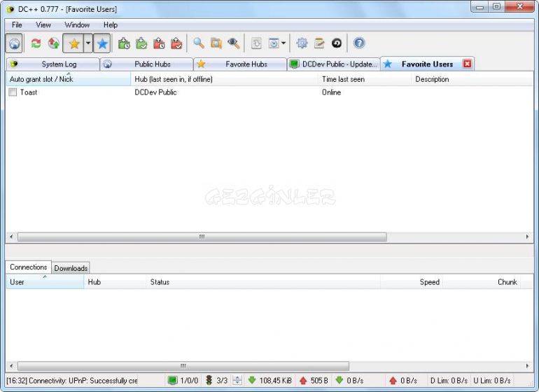Image resolution: width=539 pixels, height=392 pixels.
Task: Switch to the DCDev Public hub tab
Action: pyautogui.click(x=333, y=64)
